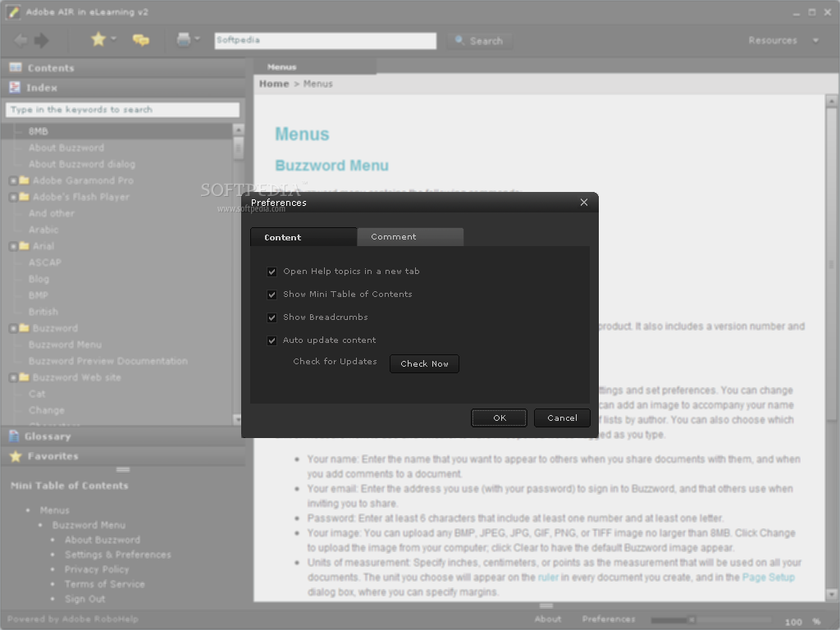The width and height of the screenshot is (840, 630).
Task: Click the Home breadcrumb link
Action: [x=274, y=84]
